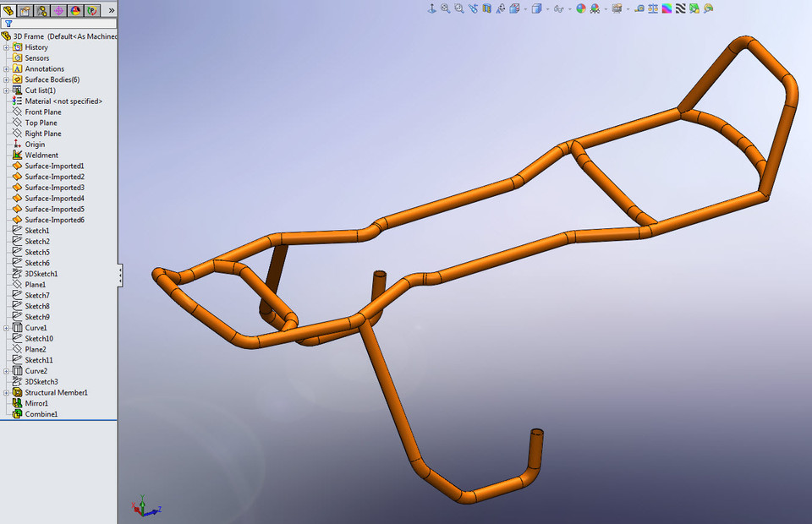Click the View Orientation icon

(514, 7)
